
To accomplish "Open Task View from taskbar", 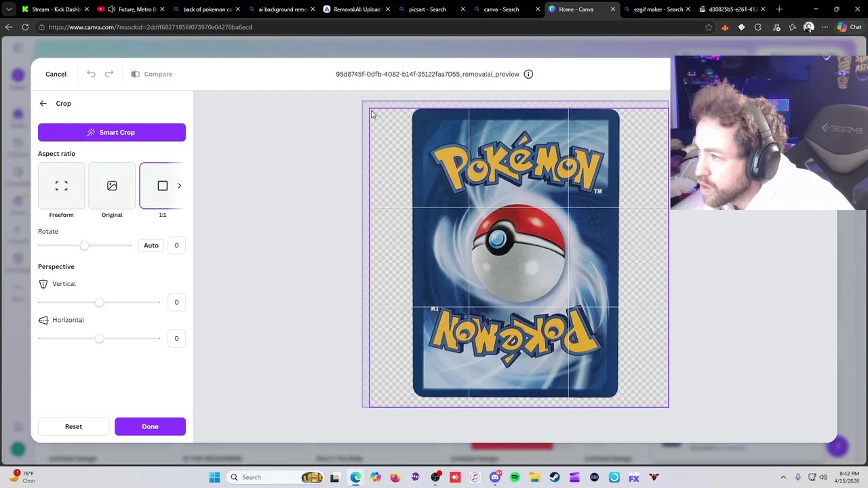I will 335,477.
